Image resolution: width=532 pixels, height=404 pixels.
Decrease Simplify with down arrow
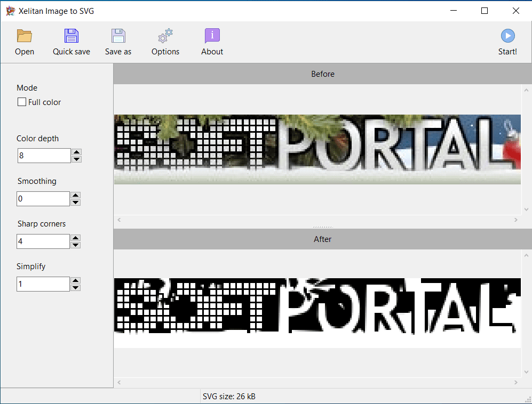point(76,287)
